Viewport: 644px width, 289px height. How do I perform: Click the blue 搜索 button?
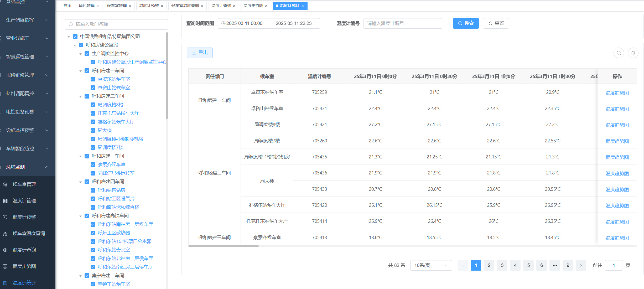point(466,23)
